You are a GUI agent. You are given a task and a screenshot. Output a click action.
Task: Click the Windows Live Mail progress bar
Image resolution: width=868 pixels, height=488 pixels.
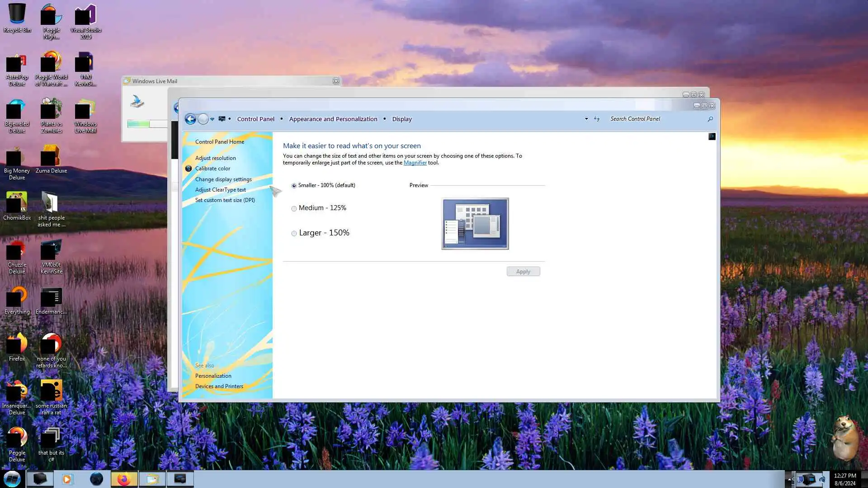[147, 124]
